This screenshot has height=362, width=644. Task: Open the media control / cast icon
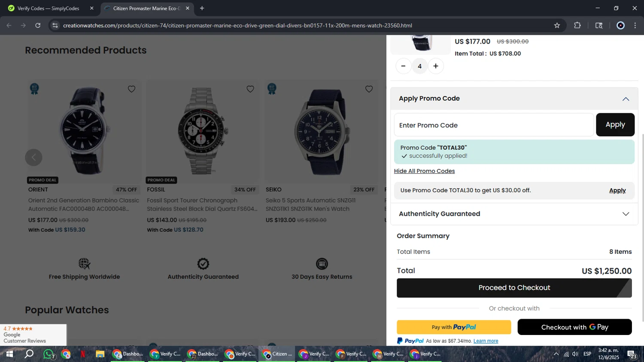[x=599, y=25]
